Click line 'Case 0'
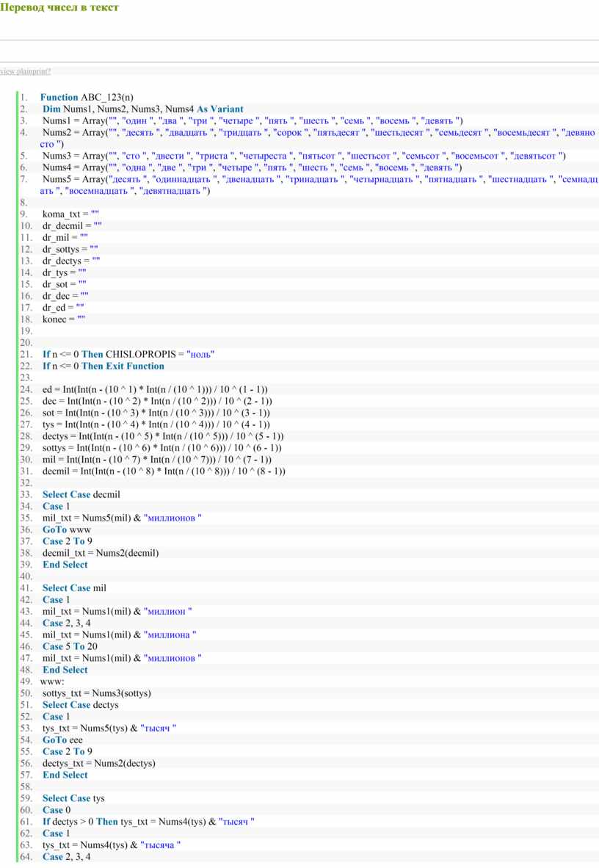 [57, 810]
